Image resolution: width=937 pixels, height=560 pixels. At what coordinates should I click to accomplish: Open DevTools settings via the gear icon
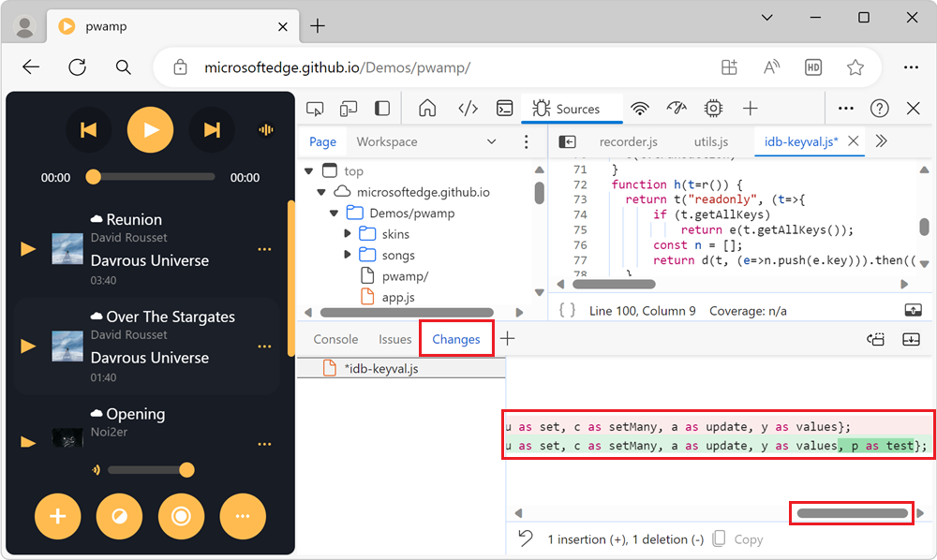coord(713,109)
